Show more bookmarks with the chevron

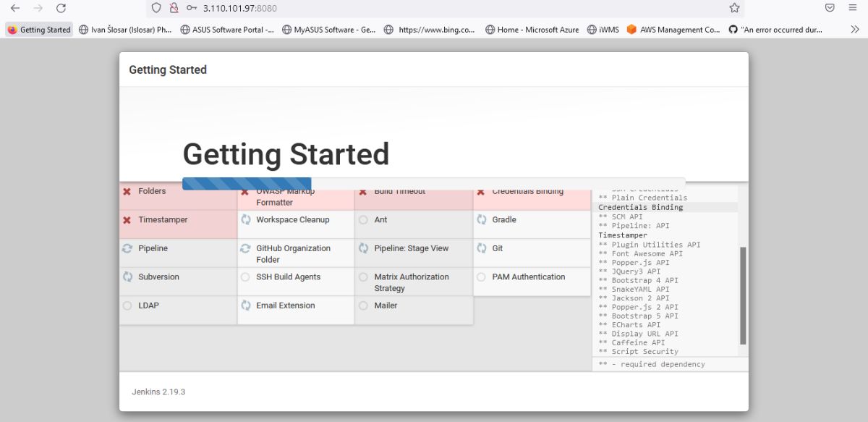click(855, 30)
